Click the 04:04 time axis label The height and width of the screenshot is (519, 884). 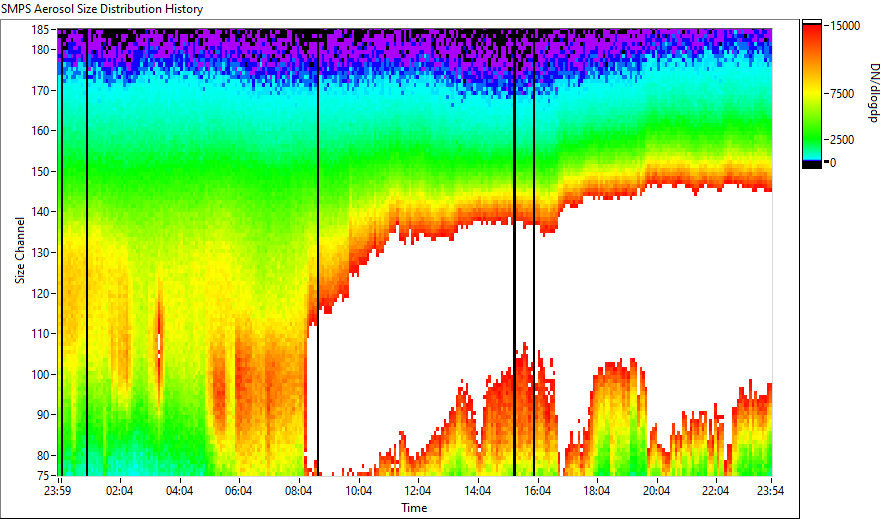tap(179, 491)
